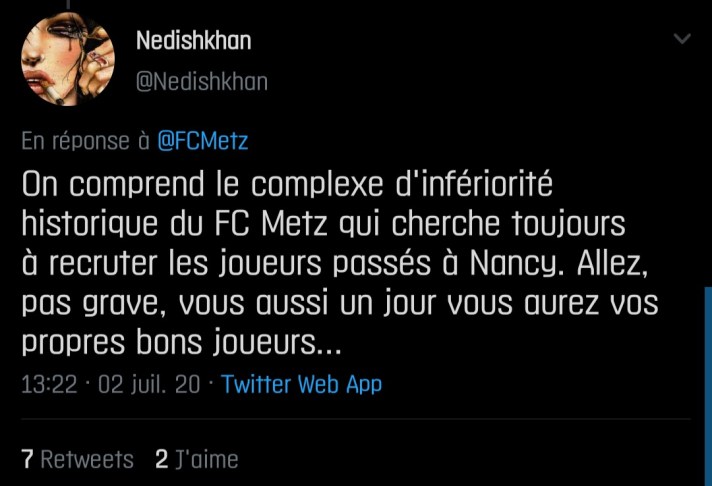View the 7 Retweets list
Screen dimensions: 712x486
click(78, 460)
